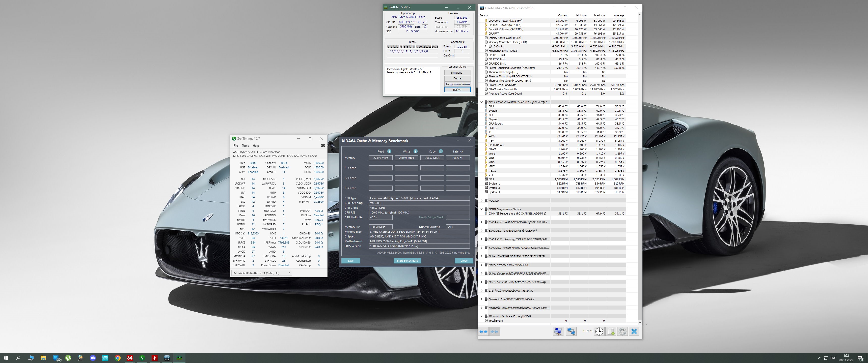Click blue X close icon in HWiNFO toolbar
The width and height of the screenshot is (868, 363).
(634, 332)
